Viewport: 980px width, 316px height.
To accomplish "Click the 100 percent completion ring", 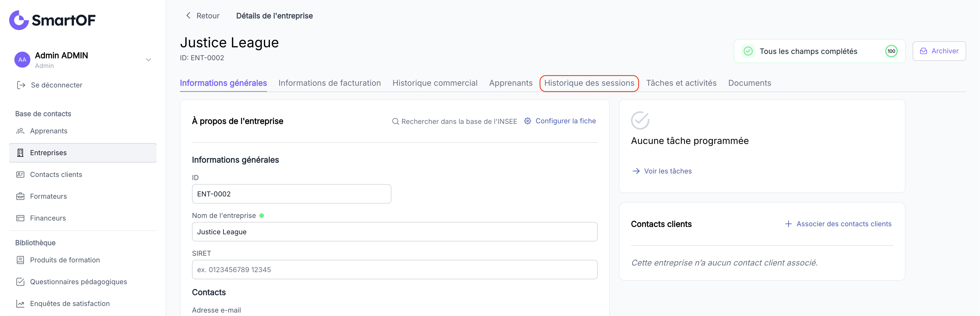I will click(891, 51).
